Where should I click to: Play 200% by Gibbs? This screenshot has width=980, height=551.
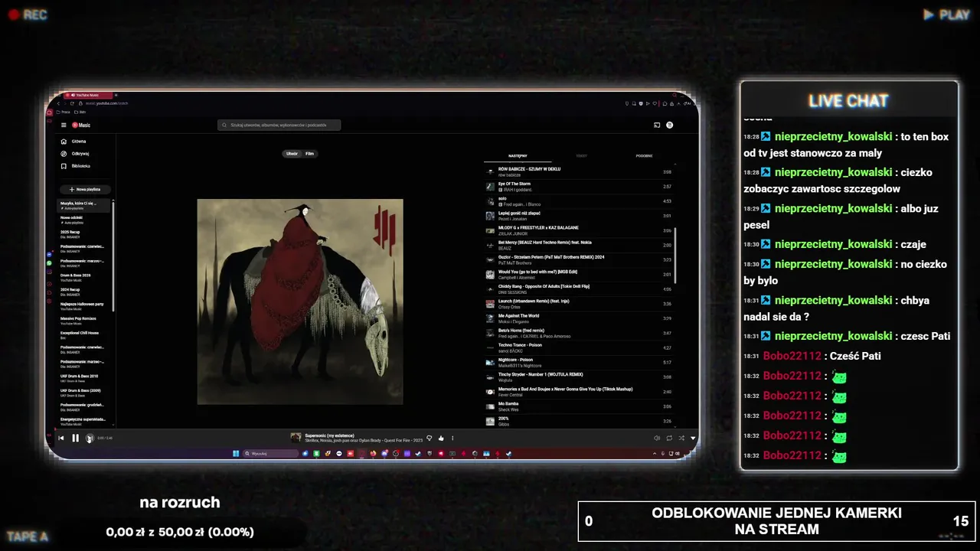580,421
